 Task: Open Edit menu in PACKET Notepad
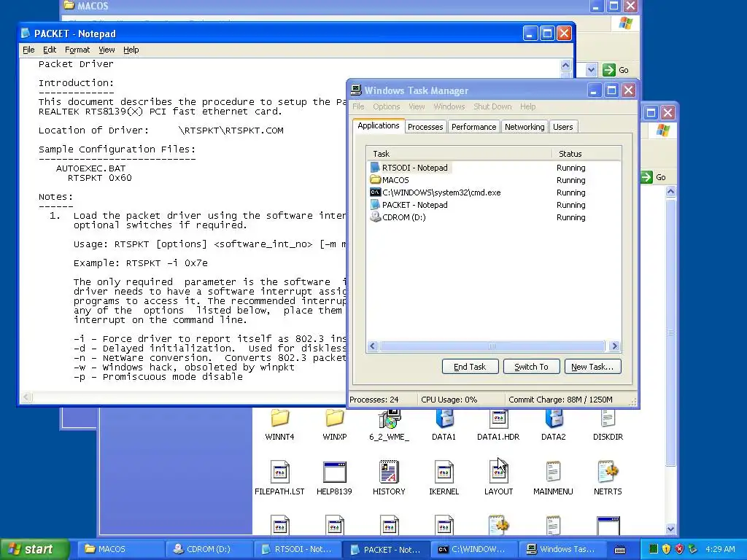tap(50, 50)
